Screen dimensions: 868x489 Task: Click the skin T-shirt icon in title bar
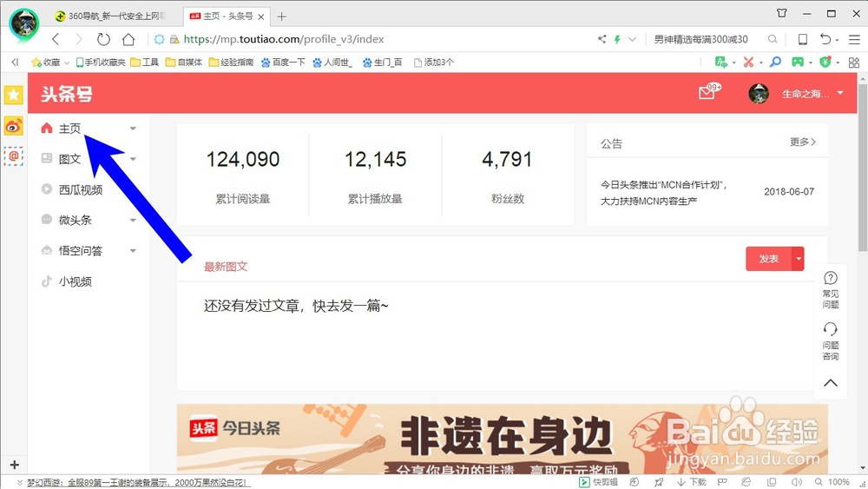[782, 13]
